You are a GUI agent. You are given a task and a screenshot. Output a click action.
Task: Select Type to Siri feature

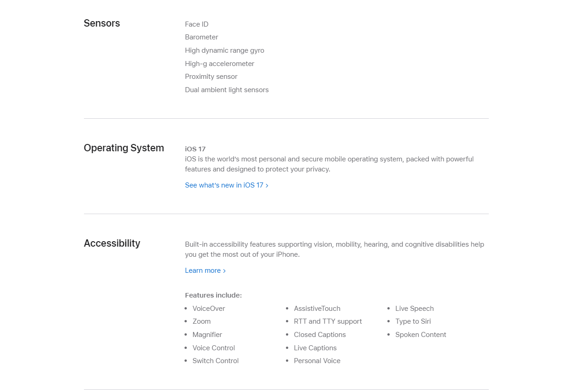[x=413, y=321]
